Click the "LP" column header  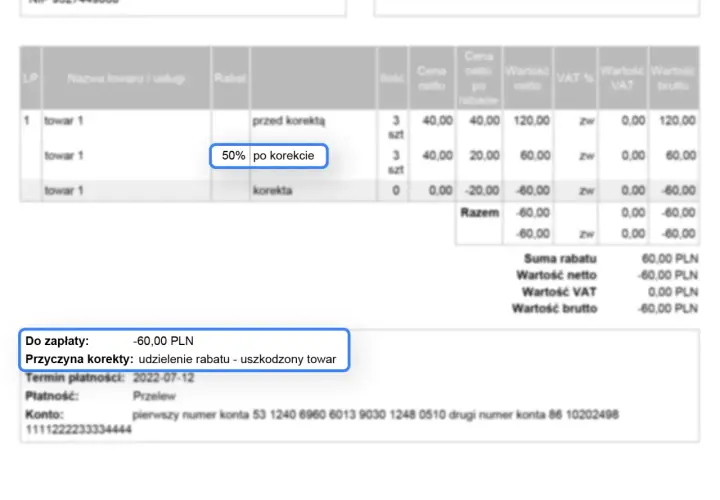pyautogui.click(x=30, y=79)
